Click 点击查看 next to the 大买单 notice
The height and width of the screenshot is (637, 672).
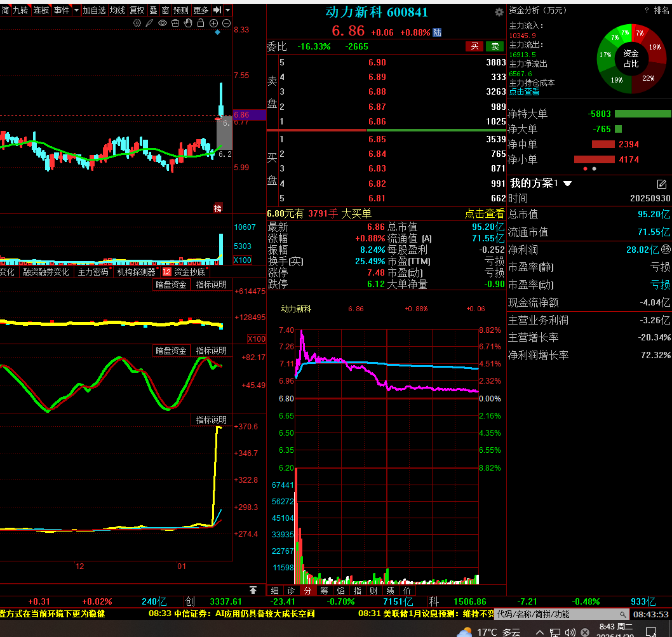[485, 213]
